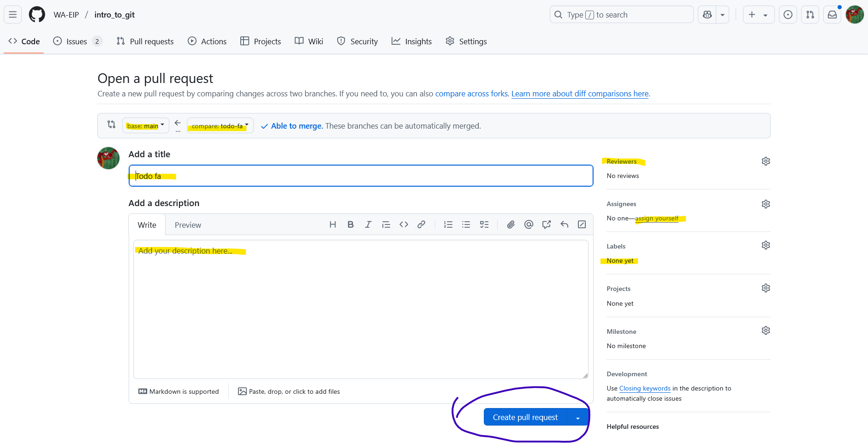Click the Bold formatting icon

(351, 225)
